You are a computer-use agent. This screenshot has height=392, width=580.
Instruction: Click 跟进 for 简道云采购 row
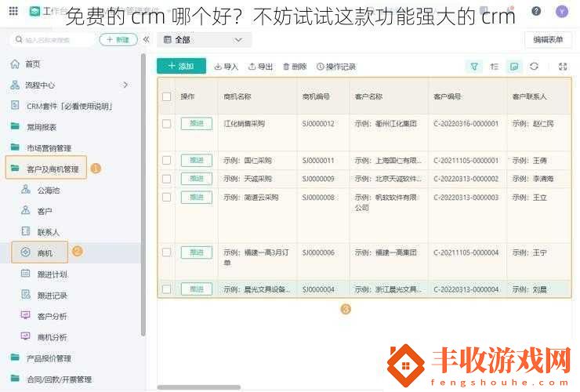point(197,198)
